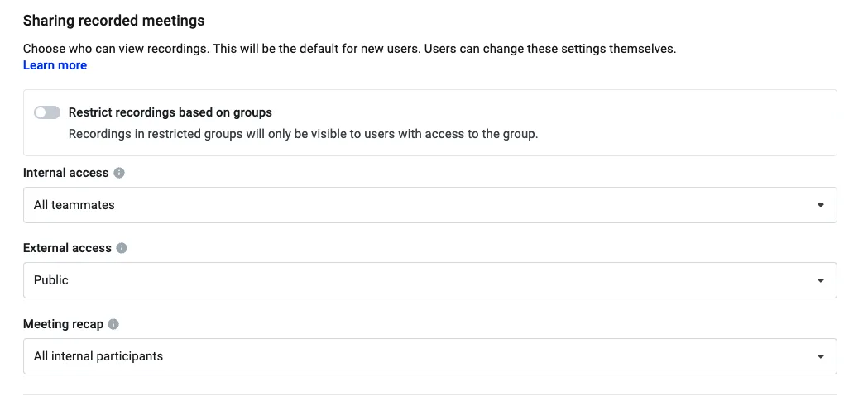Click the Sharing recorded meetings heading
868x410 pixels.
click(x=113, y=21)
